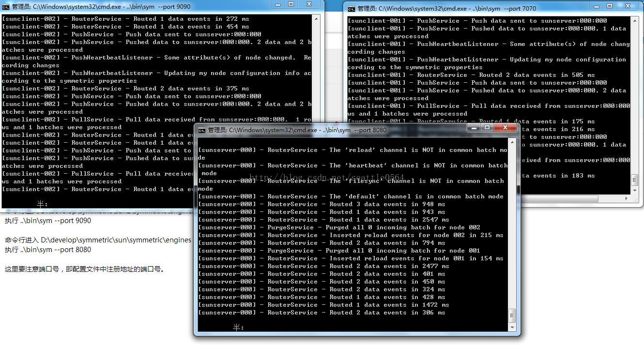Minimize the port 8080 cmd window

(474, 127)
